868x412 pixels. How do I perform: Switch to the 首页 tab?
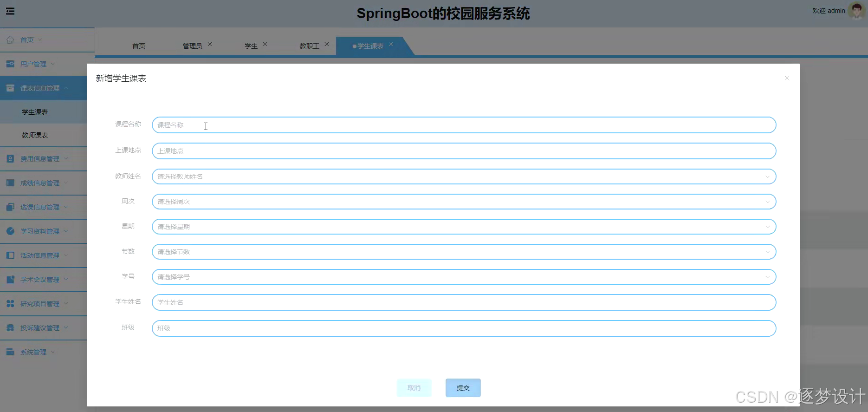coord(139,46)
